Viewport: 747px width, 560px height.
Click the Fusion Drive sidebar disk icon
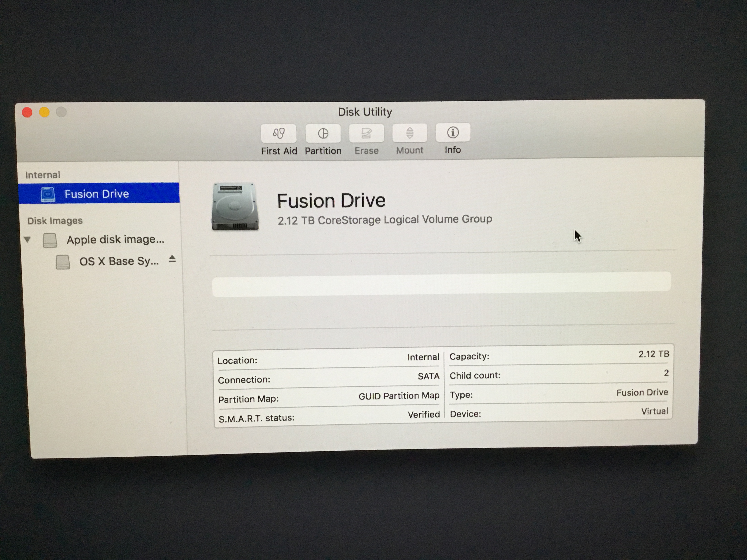click(48, 194)
